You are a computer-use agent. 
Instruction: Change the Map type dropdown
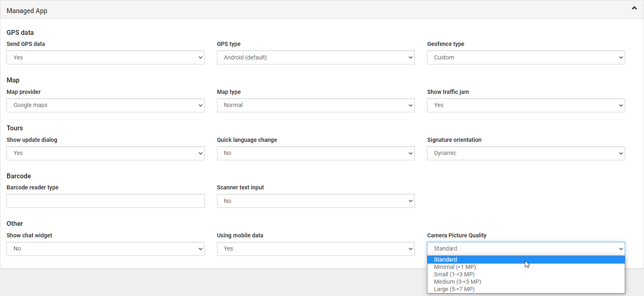(315, 105)
